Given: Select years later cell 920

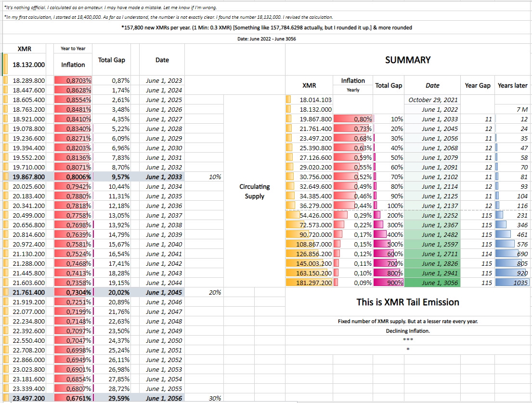Looking at the screenshot, I should pyautogui.click(x=512, y=273).
